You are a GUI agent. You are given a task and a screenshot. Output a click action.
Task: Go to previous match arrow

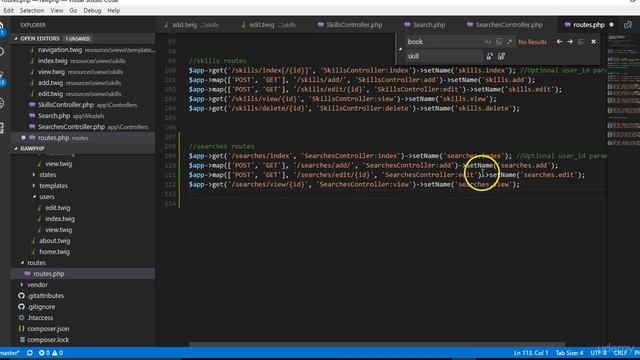559,42
